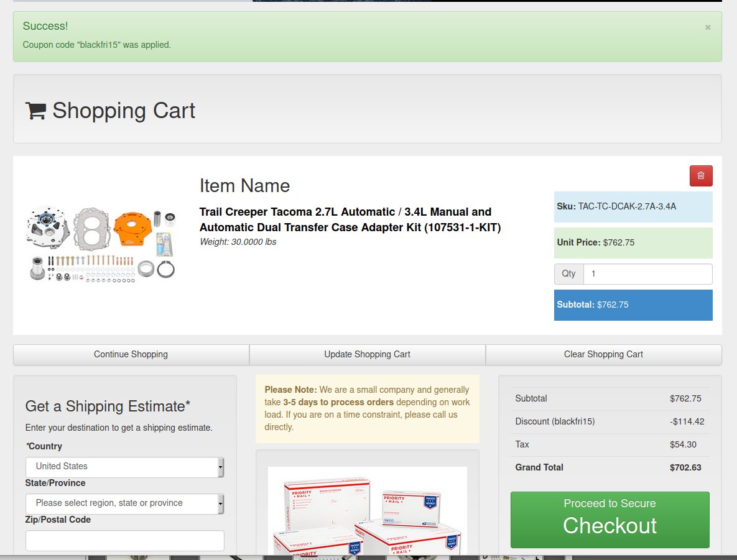Open the Country dropdown
This screenshot has height=560, width=737.
[x=124, y=467]
